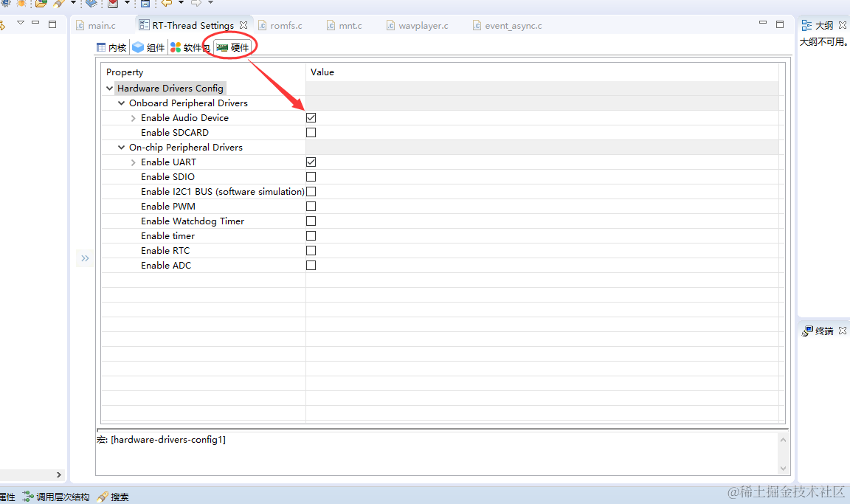Image resolution: width=850 pixels, height=504 pixels.
Task: Open the back-navigation history dropdown
Action: tap(181, 3)
